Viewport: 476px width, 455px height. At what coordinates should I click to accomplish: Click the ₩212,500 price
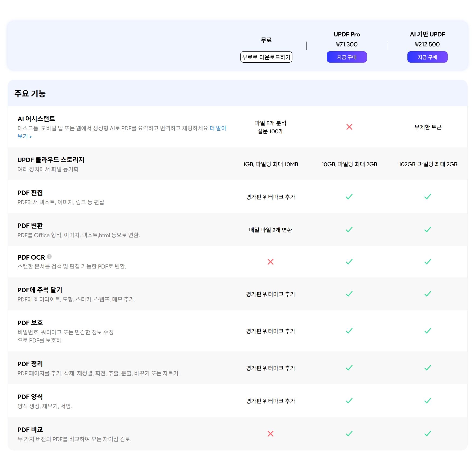pyautogui.click(x=427, y=44)
